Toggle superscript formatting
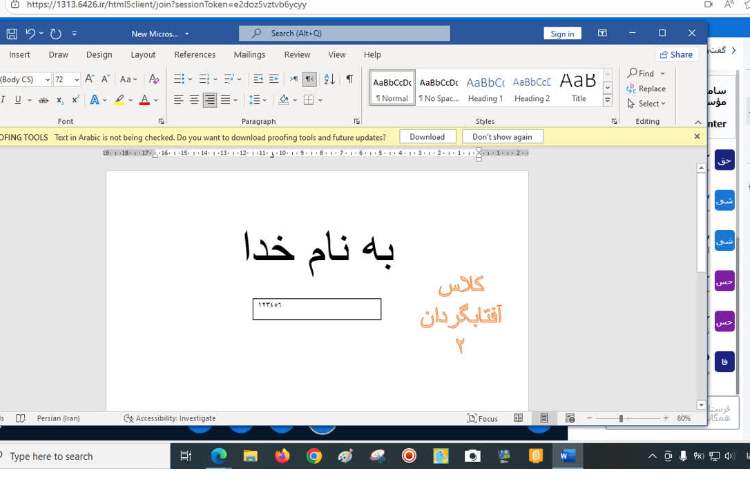 tap(75, 100)
